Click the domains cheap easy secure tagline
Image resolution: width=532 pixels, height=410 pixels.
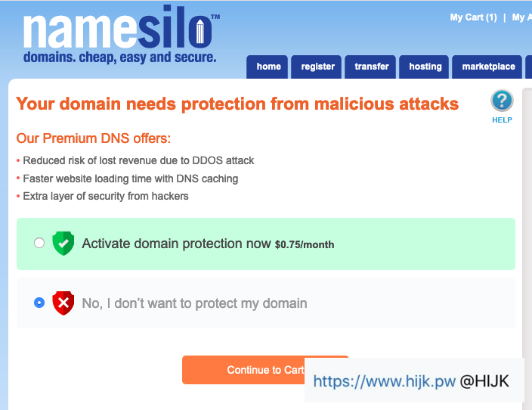119,58
